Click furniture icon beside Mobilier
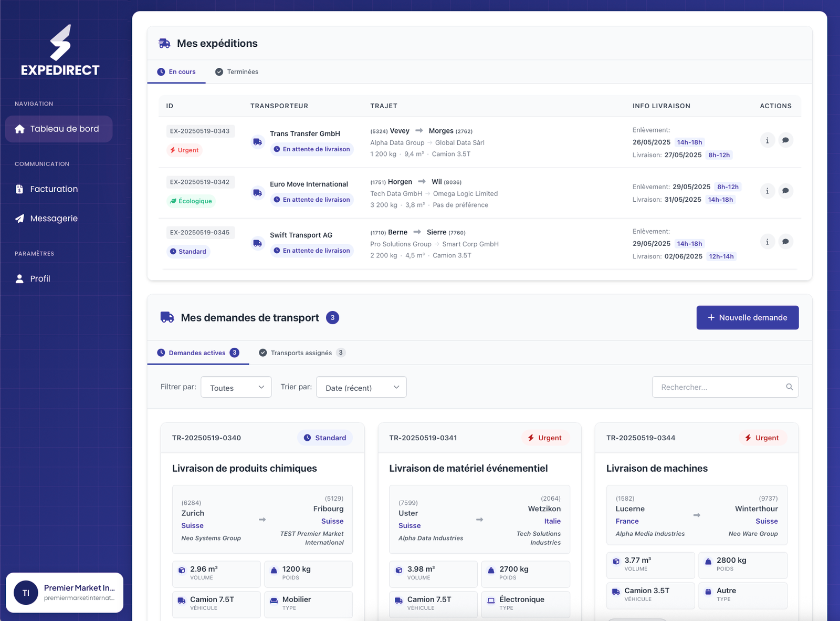The width and height of the screenshot is (840, 621). pyautogui.click(x=274, y=601)
